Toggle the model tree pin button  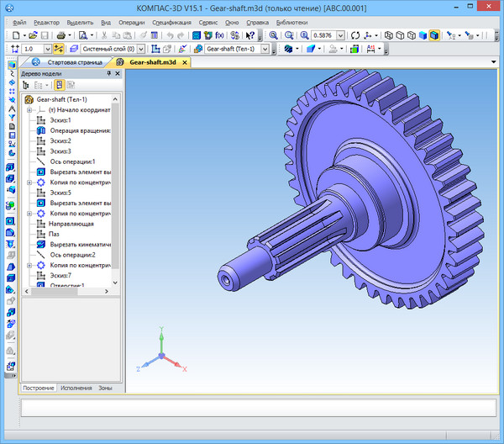click(108, 73)
